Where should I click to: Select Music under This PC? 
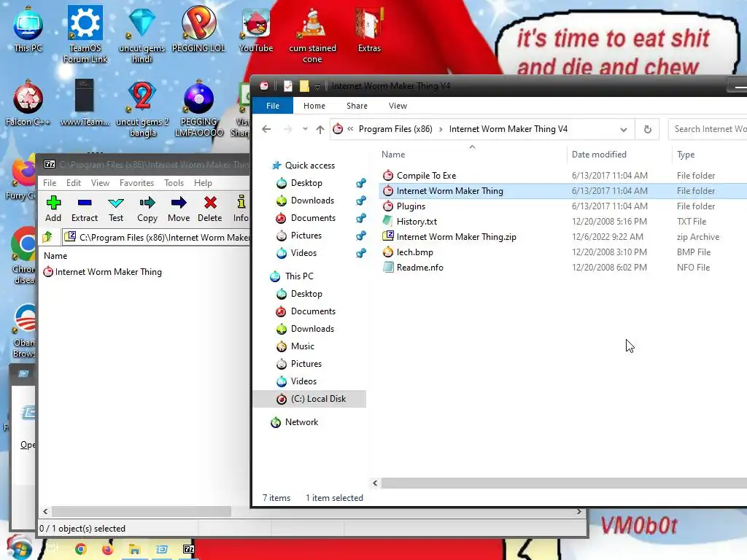(303, 346)
